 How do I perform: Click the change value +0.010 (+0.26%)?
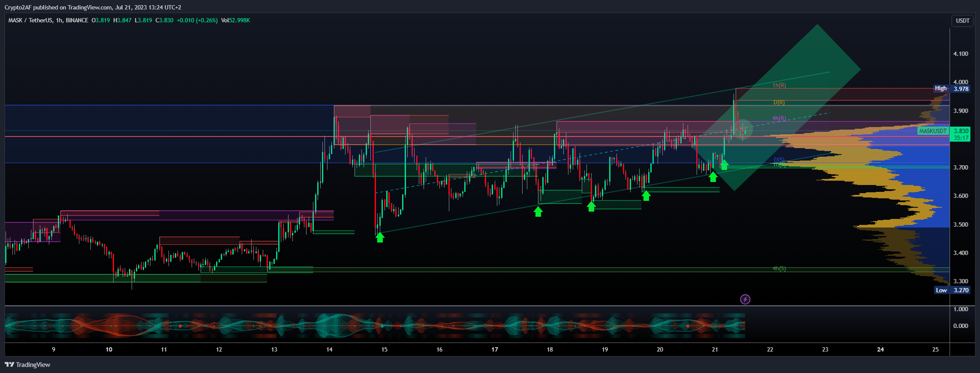(x=197, y=20)
